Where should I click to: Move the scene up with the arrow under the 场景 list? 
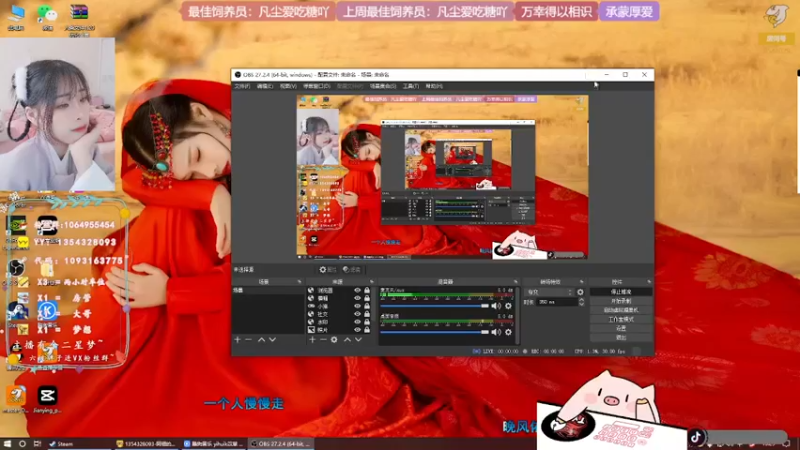[261, 340]
